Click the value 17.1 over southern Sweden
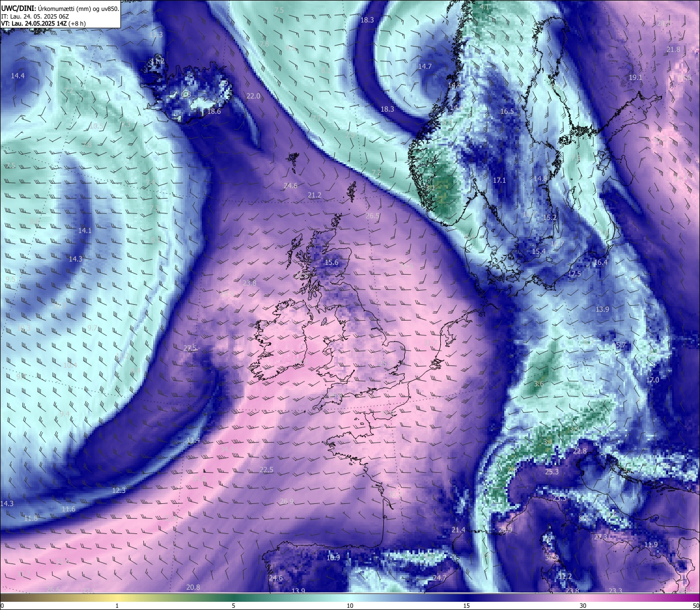Viewport: 700px width, 610px height. (x=499, y=180)
